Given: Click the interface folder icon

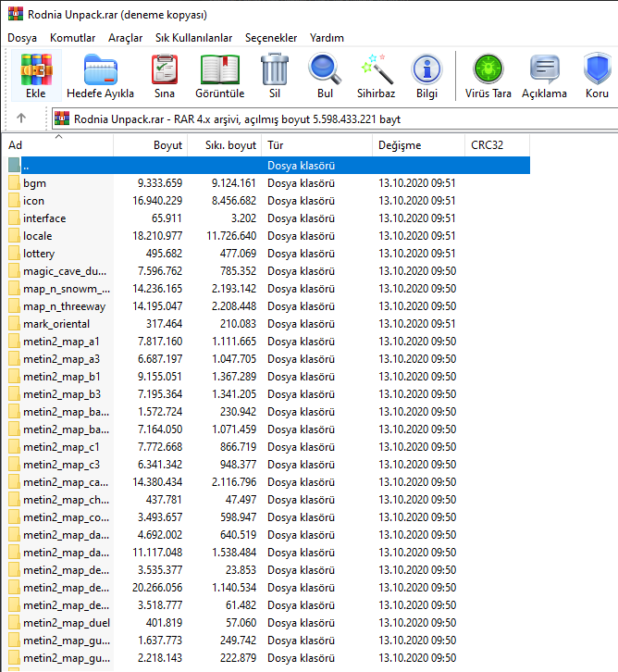Looking at the screenshot, I should point(14,218).
